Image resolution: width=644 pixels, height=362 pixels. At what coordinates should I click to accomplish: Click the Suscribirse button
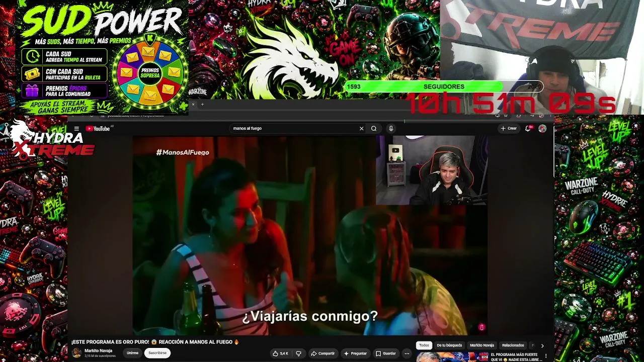click(157, 353)
